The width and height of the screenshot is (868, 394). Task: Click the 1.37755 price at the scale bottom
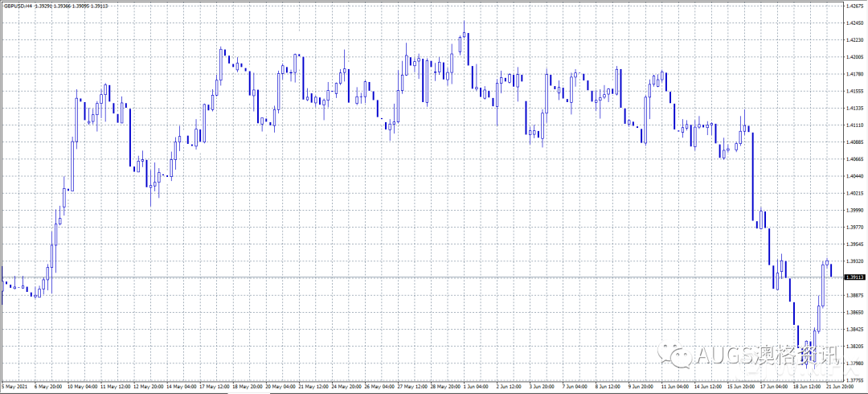[854, 380]
